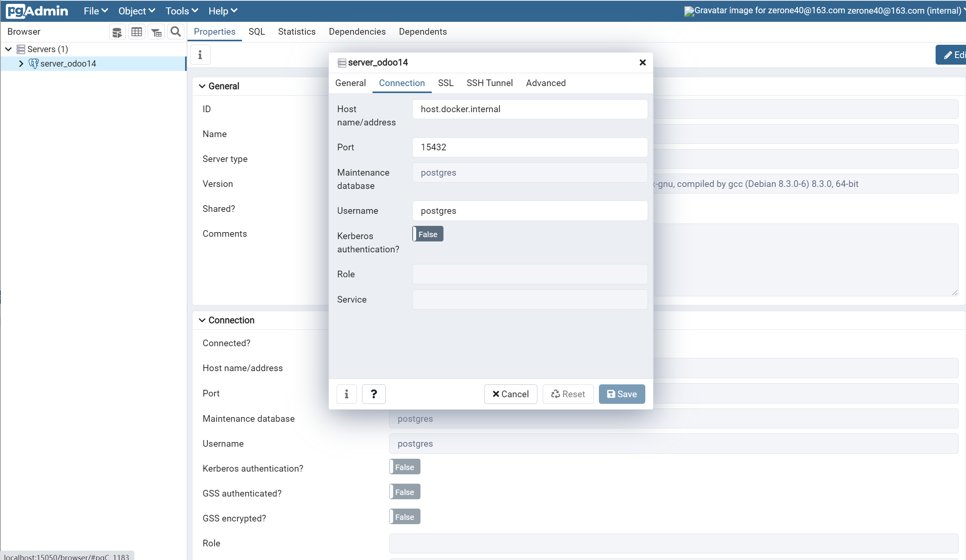Viewport: 966px width, 560px height.
Task: Click the Query Tool icon in Browser toolbar
Action: point(117,32)
